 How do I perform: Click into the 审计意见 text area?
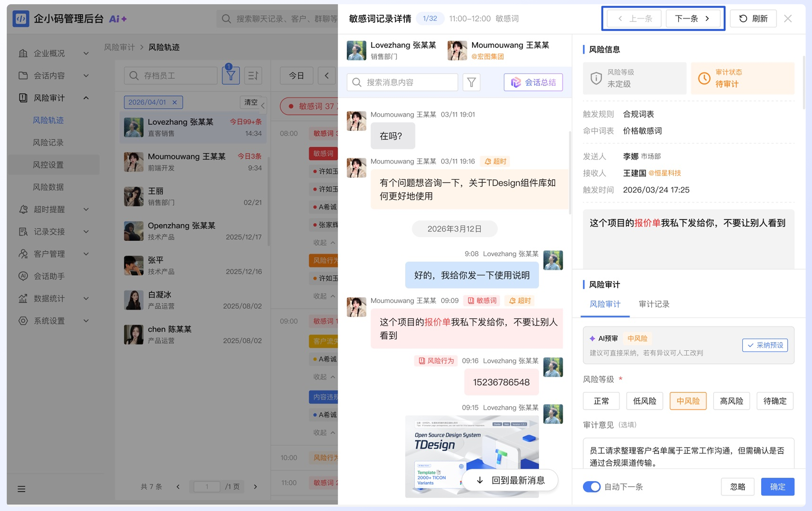688,453
